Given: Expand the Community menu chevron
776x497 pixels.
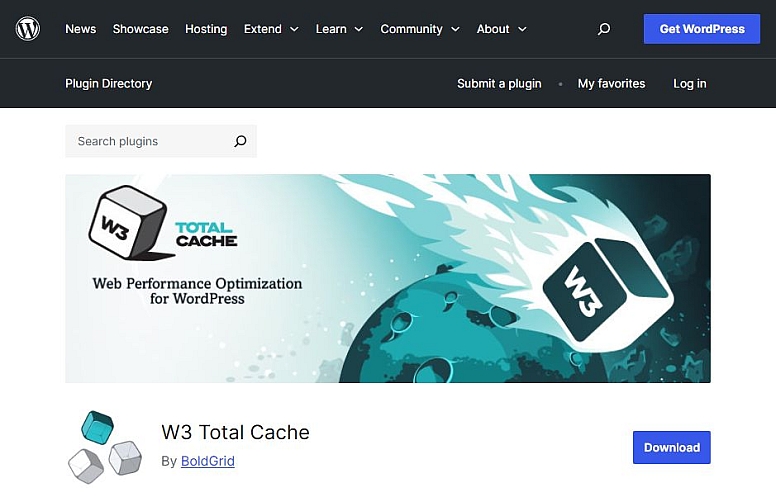Looking at the screenshot, I should tap(455, 29).
